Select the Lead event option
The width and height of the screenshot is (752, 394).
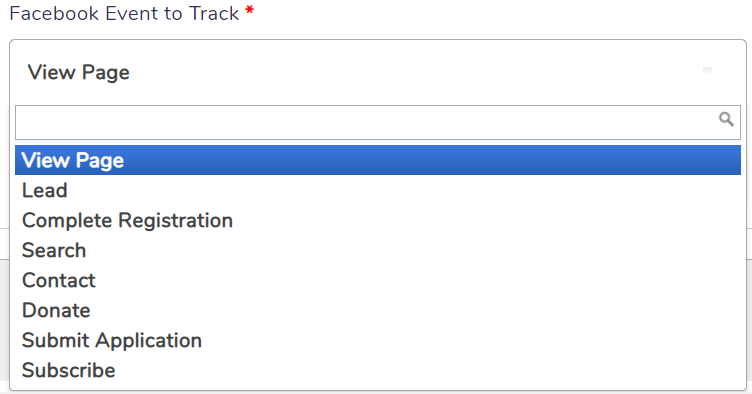coord(378,190)
